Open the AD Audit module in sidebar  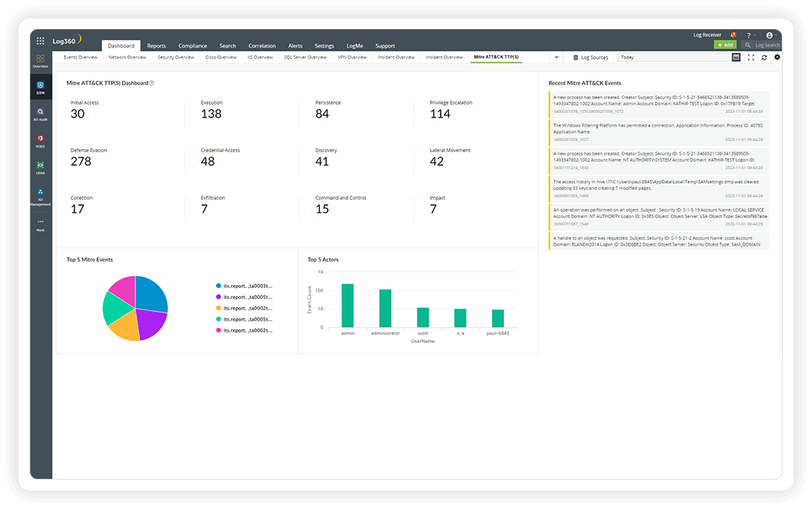point(40,114)
